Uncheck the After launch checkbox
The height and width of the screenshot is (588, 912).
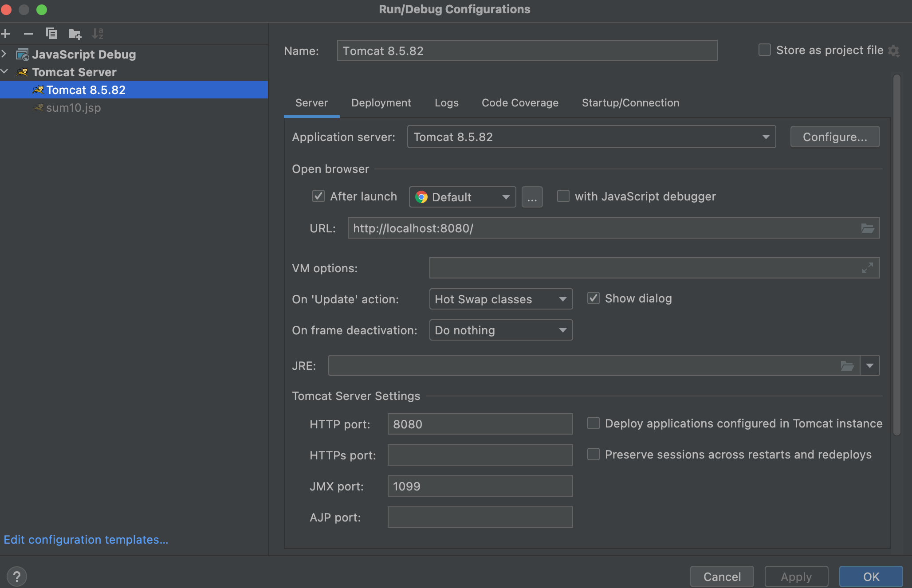point(318,196)
